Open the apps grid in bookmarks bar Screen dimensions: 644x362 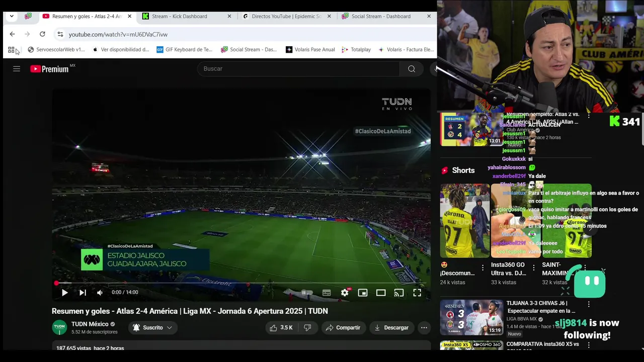[11, 50]
